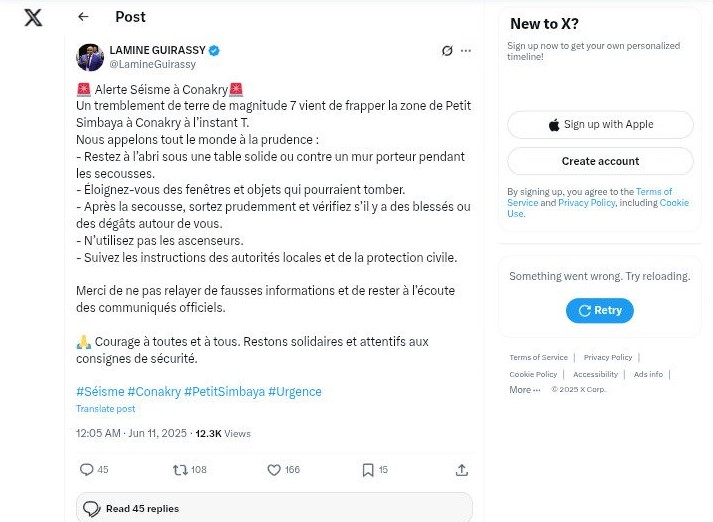Expand Read 45 replies
The width and height of the screenshot is (713, 522).
(x=274, y=508)
